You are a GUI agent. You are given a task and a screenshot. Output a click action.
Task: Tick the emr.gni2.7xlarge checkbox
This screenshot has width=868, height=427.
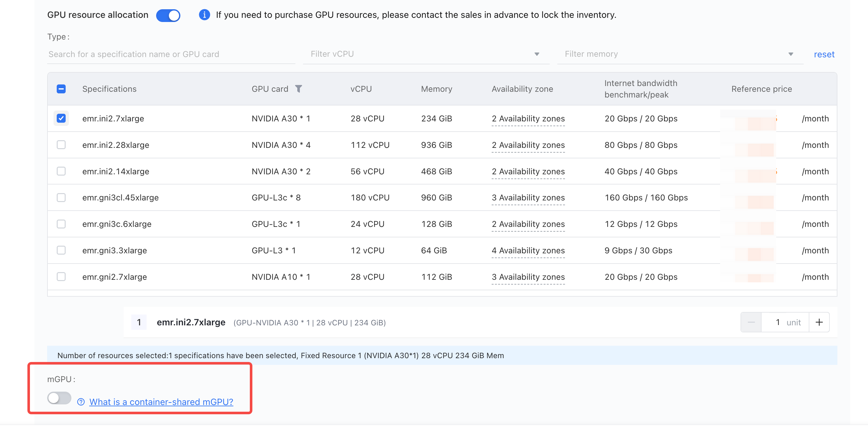pyautogui.click(x=61, y=277)
